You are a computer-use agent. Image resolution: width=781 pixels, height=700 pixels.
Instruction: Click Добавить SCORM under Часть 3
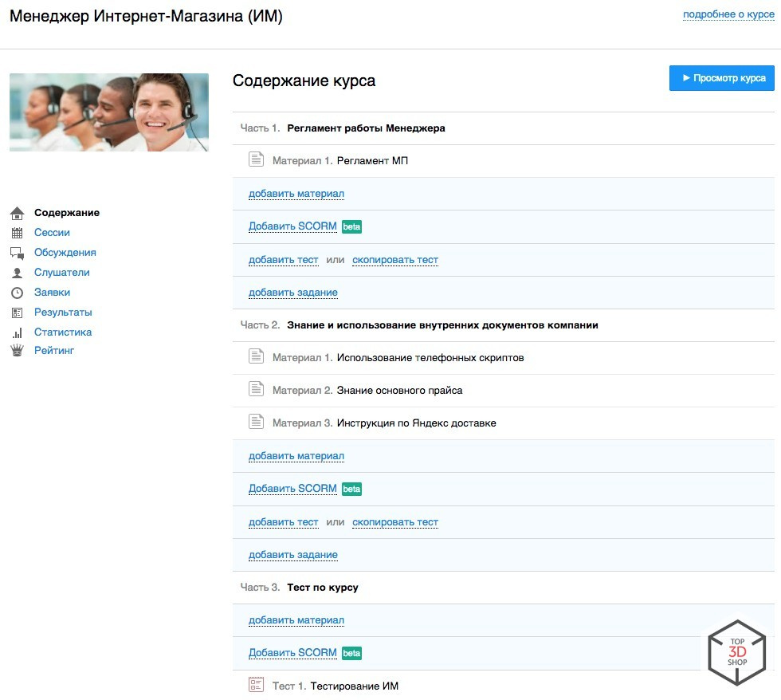click(x=292, y=653)
